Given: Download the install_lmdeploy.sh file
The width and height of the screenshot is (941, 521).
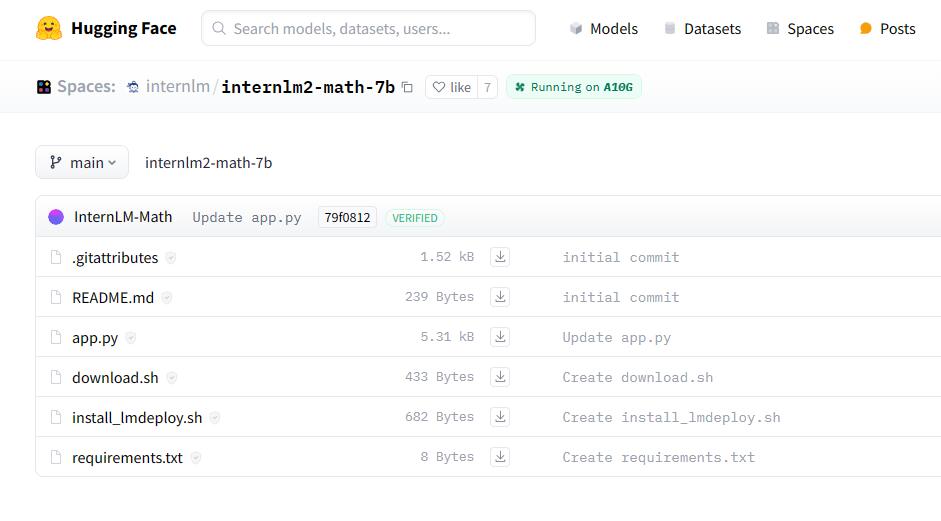Looking at the screenshot, I should click(500, 417).
